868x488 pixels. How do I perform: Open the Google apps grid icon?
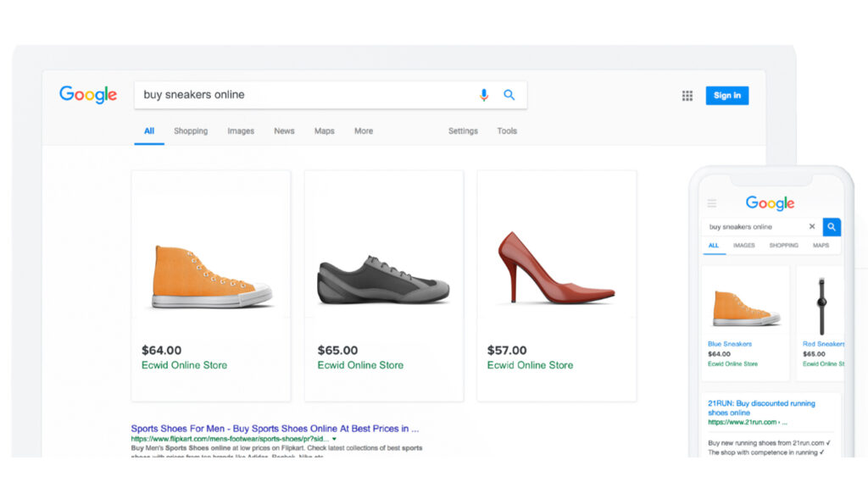pos(687,96)
